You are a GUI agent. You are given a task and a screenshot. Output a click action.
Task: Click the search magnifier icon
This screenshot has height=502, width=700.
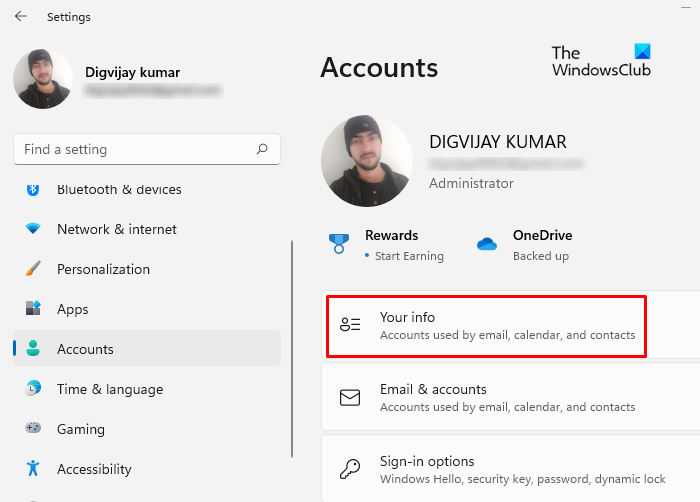(262, 149)
